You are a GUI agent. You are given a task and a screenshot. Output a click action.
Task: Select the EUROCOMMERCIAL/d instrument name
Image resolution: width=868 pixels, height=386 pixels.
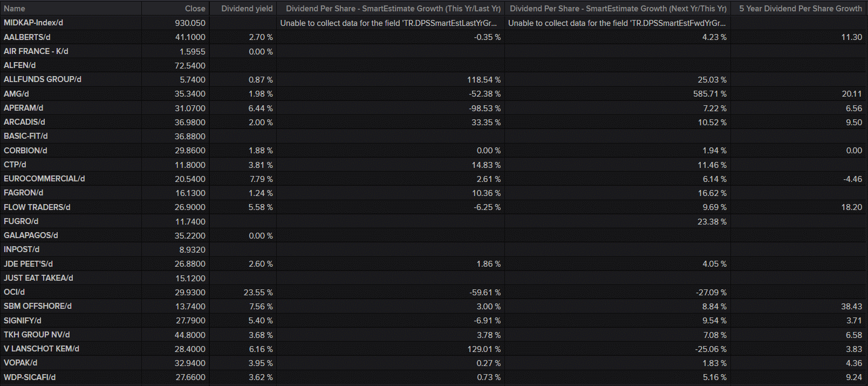pos(44,179)
